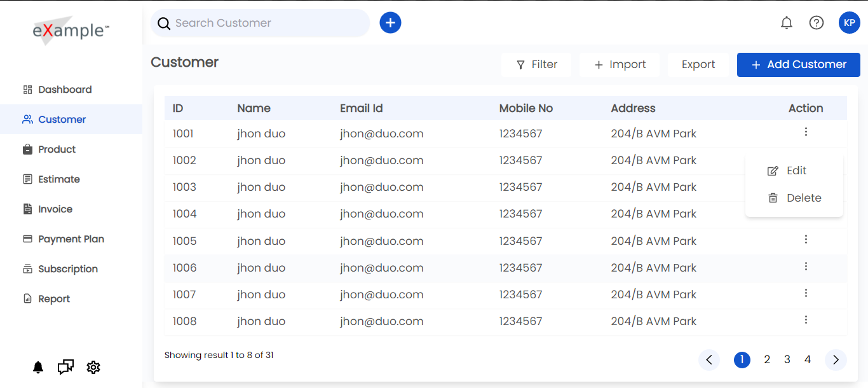Open the help question mark icon
This screenshot has width=868, height=388.
coord(817,23)
